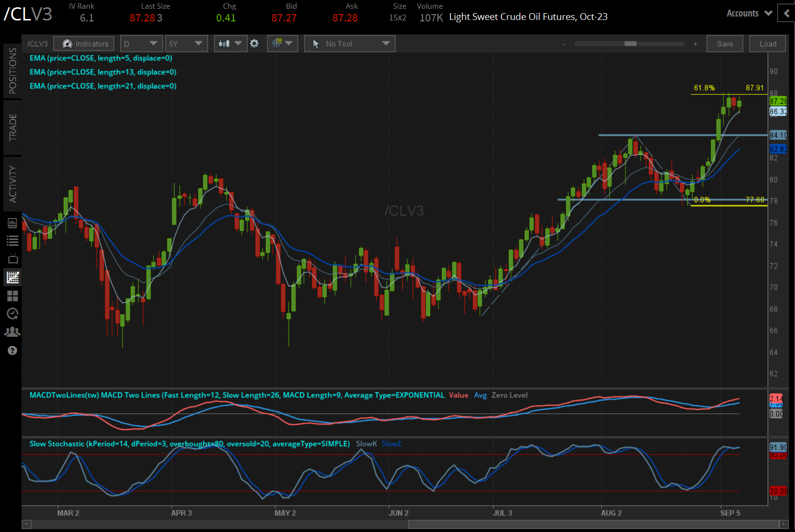This screenshot has height=532, width=795.
Task: Open the four-tile dashboard icon
Action: point(12,296)
